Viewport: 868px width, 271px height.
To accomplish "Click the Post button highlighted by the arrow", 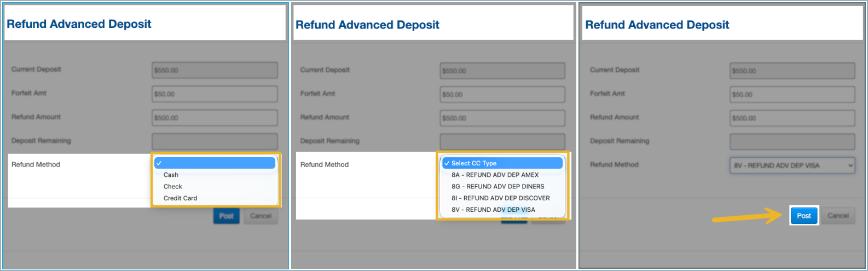I will (x=803, y=216).
